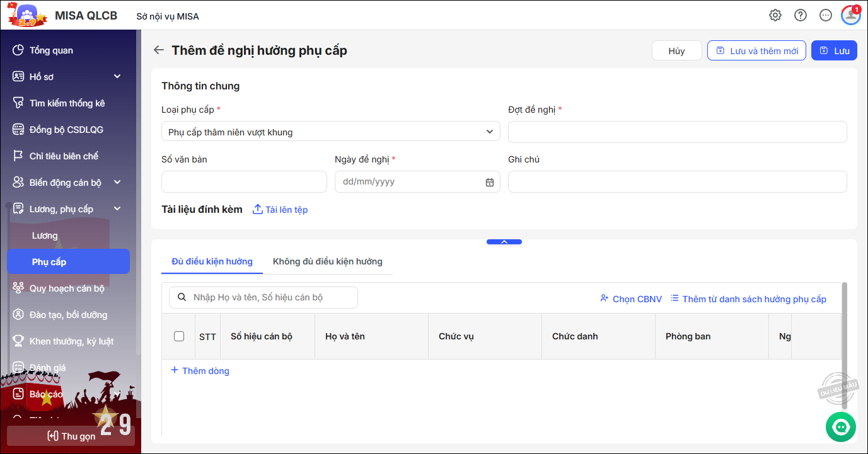
Task: Click the Hủy button
Action: pyautogui.click(x=676, y=51)
